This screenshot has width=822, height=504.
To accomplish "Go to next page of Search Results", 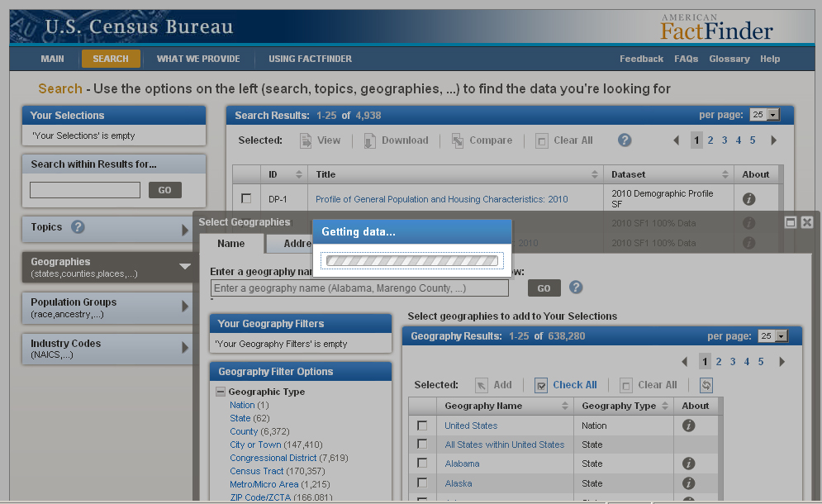I will (774, 140).
